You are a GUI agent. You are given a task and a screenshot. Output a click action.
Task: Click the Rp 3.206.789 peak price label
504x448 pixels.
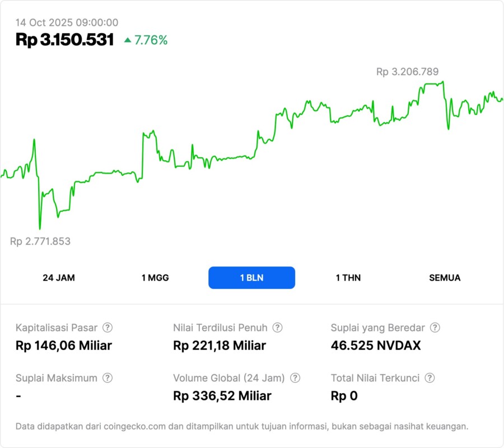(407, 72)
